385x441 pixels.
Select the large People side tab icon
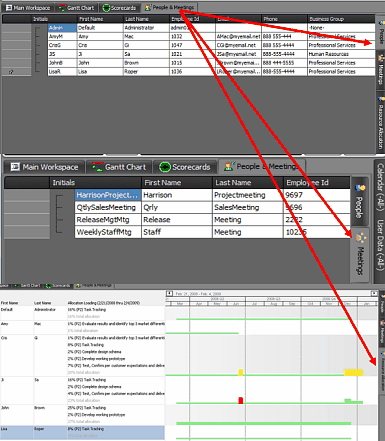tap(360, 188)
